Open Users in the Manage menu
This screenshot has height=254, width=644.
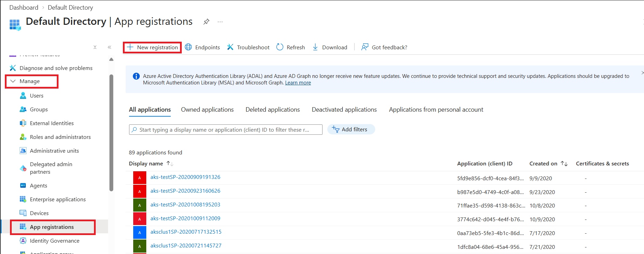click(x=36, y=95)
